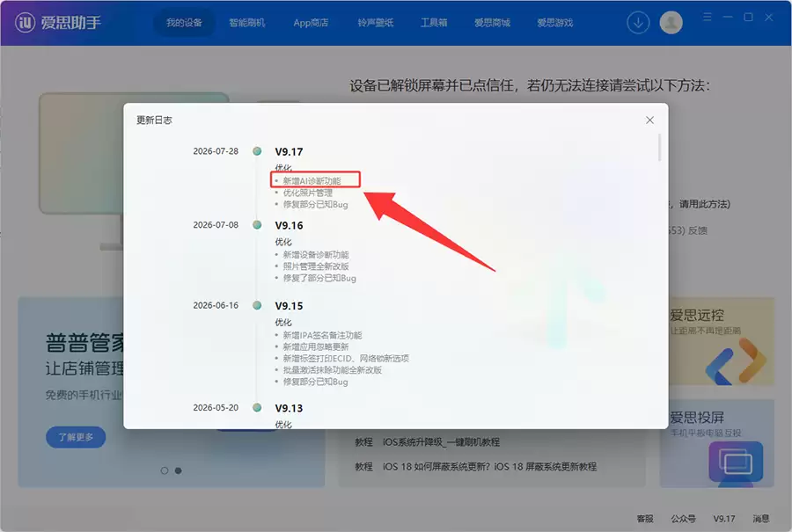
Task: Click the 2026-06-16 date label
Action: [216, 305]
